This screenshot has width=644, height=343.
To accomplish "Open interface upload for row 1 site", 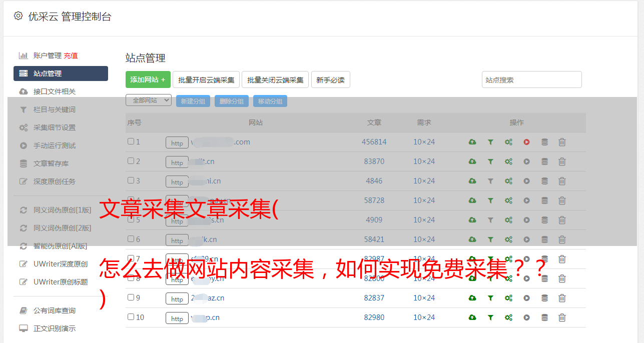I will tap(472, 142).
